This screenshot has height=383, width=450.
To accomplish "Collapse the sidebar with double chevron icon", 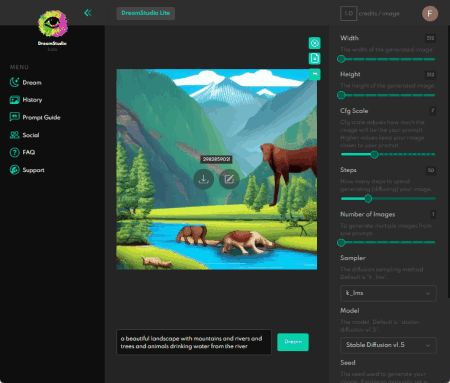I will point(88,13).
